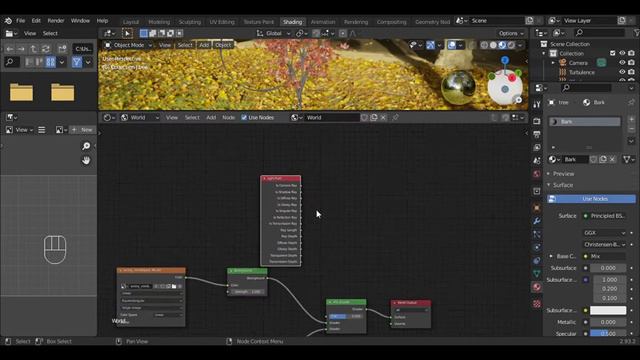640x360 pixels.
Task: Open the viewport Options dropdown
Action: pos(511,33)
